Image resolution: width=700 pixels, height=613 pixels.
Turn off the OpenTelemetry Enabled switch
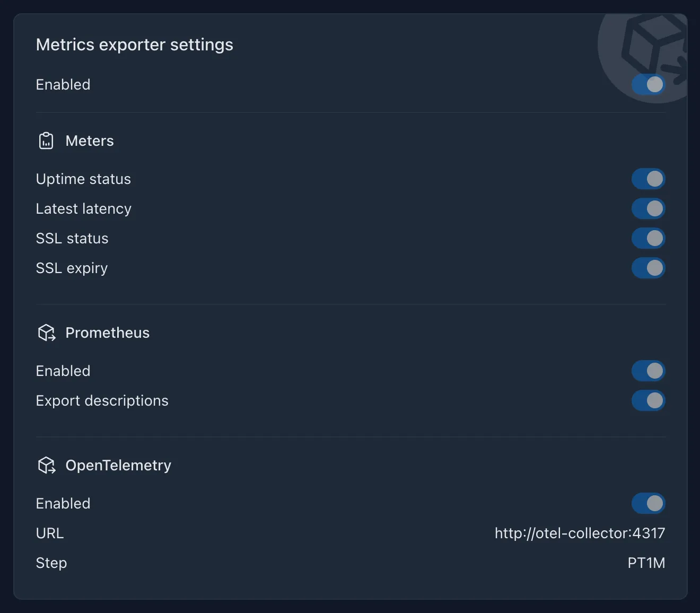[x=648, y=503]
